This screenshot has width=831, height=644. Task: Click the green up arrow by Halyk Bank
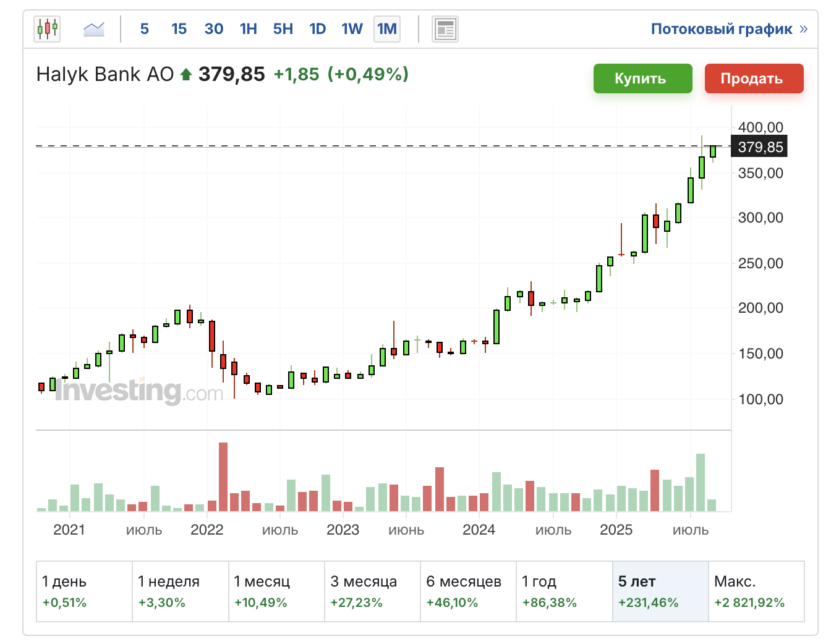pyautogui.click(x=186, y=75)
